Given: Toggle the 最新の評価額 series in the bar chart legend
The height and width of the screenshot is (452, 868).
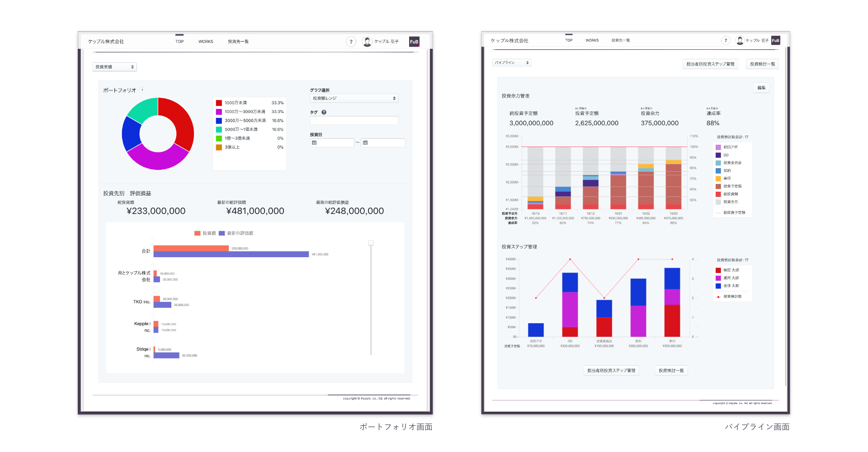Looking at the screenshot, I should [x=236, y=233].
